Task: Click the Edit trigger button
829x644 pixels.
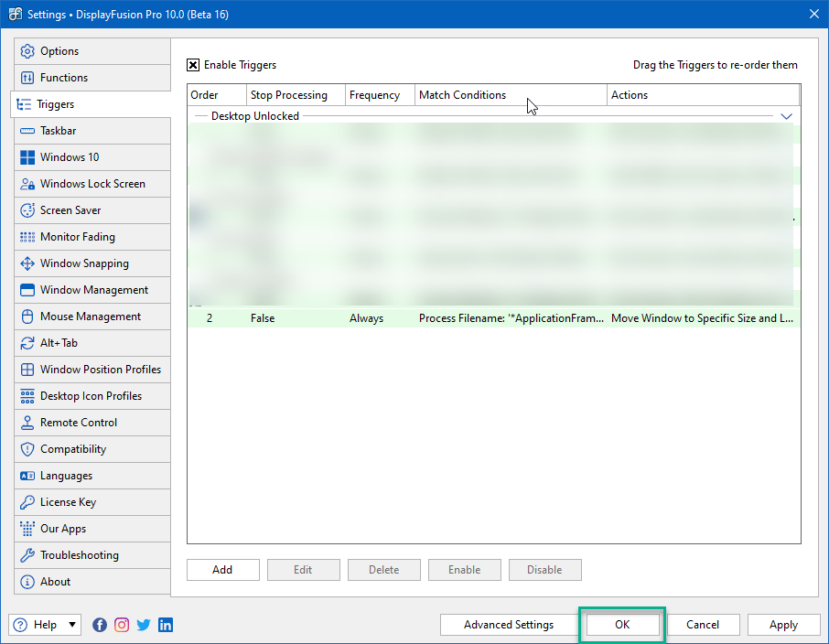Action: pyautogui.click(x=303, y=570)
